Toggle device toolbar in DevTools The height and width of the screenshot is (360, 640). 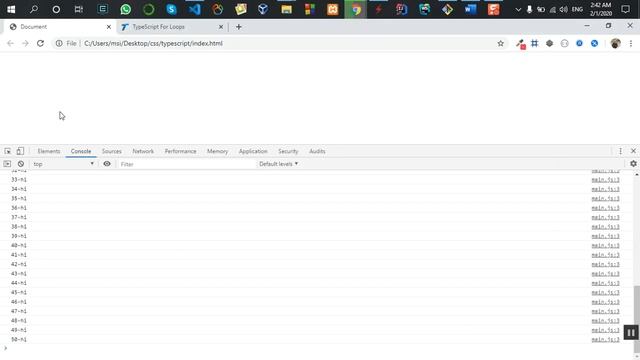pyautogui.click(x=20, y=151)
